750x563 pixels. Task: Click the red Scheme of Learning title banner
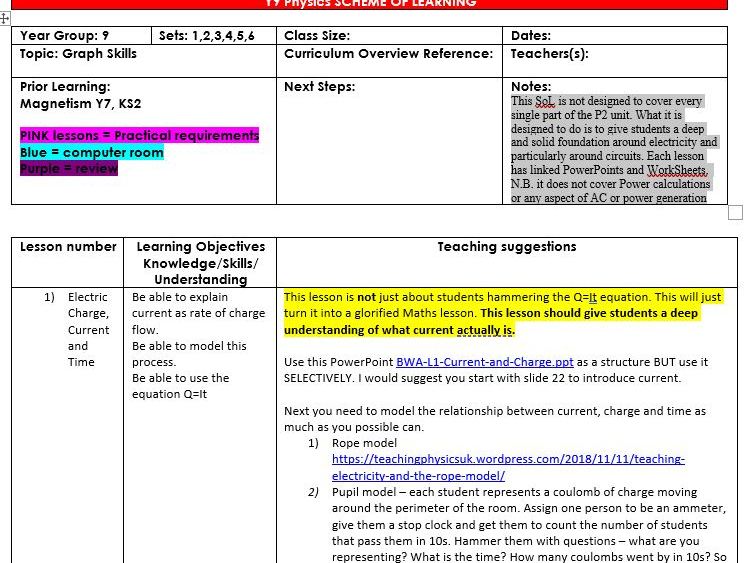369,4
